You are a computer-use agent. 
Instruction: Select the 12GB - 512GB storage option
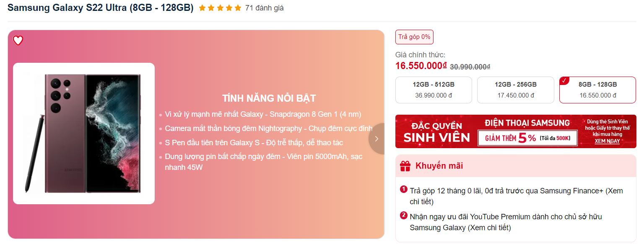tap(434, 90)
